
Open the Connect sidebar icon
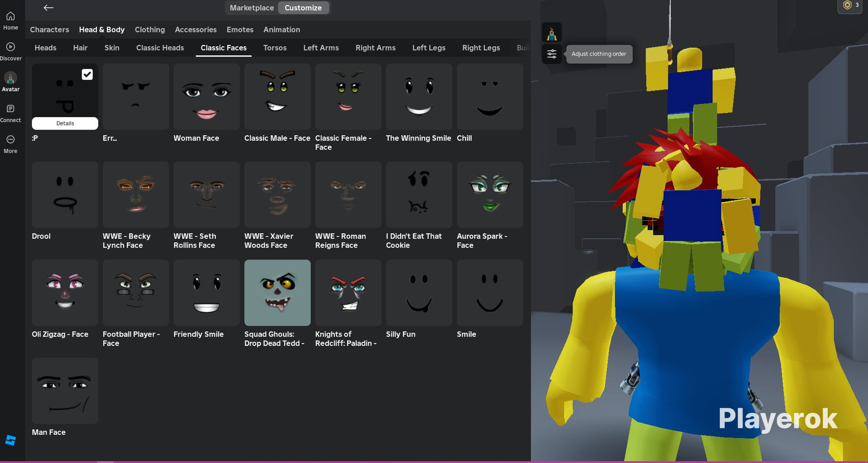(x=10, y=109)
